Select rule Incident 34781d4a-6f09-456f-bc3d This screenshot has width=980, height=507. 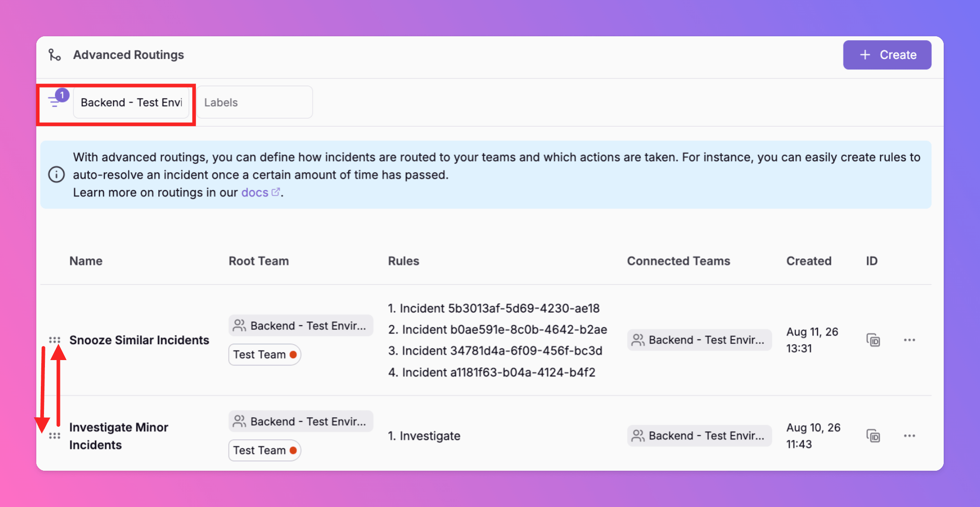point(495,351)
